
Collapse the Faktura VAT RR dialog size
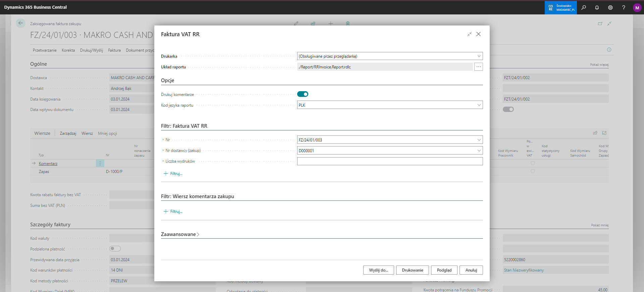point(469,34)
